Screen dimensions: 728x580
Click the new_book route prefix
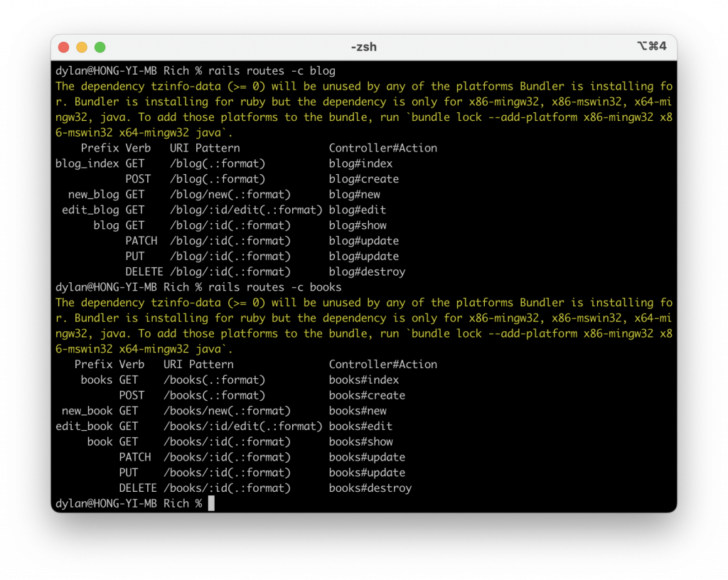[87, 411]
